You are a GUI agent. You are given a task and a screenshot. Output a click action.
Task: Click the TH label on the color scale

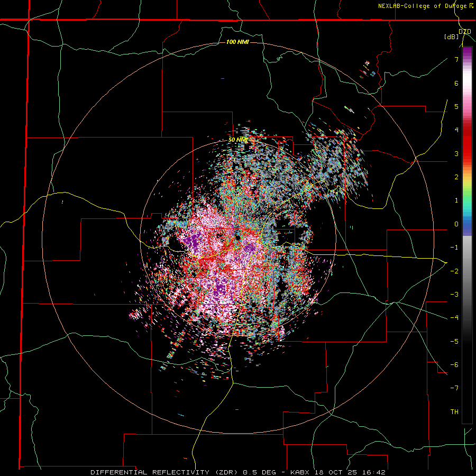(x=454, y=411)
